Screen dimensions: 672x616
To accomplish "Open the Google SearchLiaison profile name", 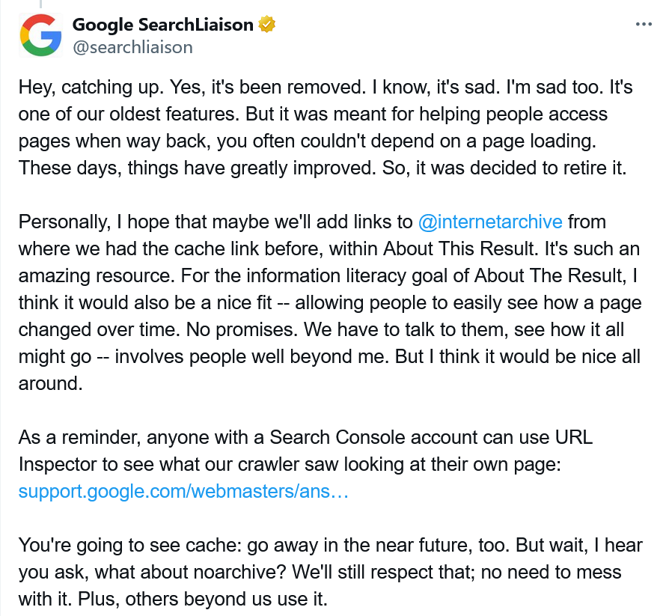I will [x=163, y=25].
